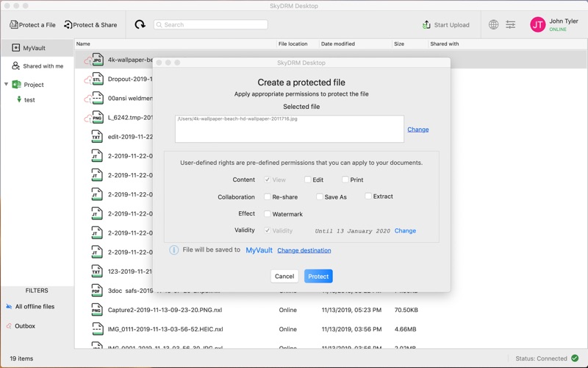Enable the Watermark effect checkbox
The width and height of the screenshot is (588, 368).
(x=268, y=213)
